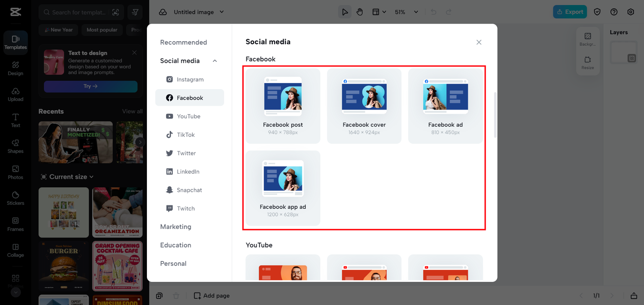
Task: Click the undo arrow
Action: [x=434, y=12]
